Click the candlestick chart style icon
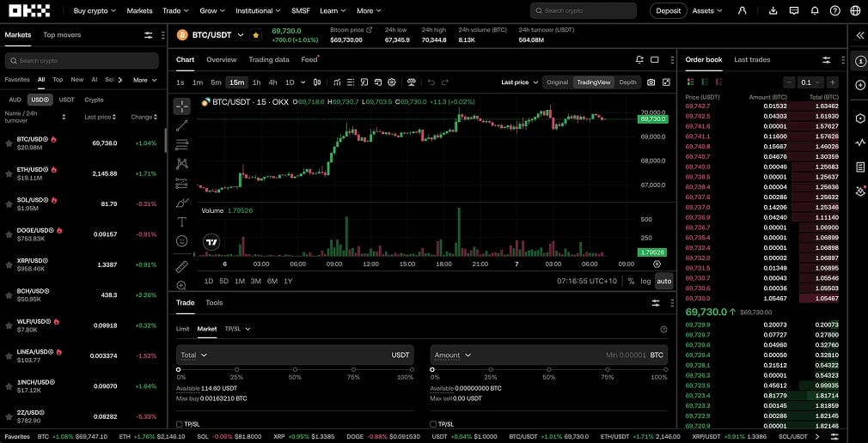This screenshot has width=868, height=443. [317, 82]
